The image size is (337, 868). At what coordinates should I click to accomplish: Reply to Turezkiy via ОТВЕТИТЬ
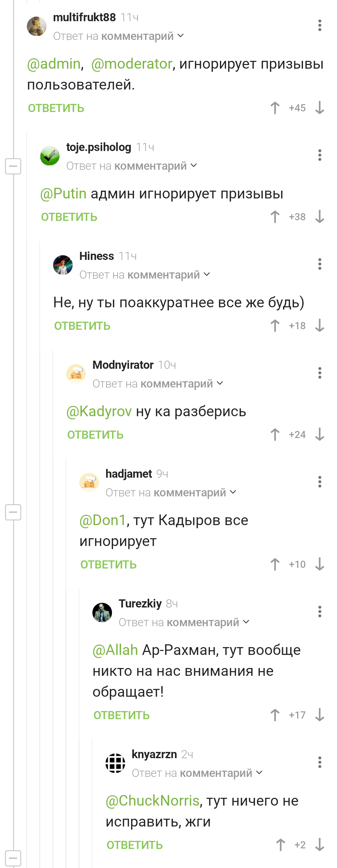[122, 715]
